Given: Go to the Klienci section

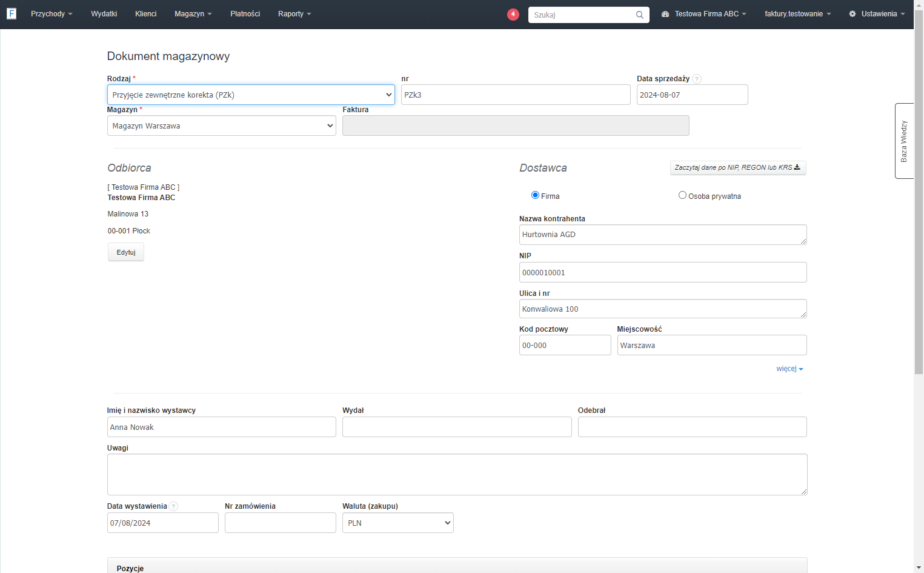Looking at the screenshot, I should pos(146,14).
